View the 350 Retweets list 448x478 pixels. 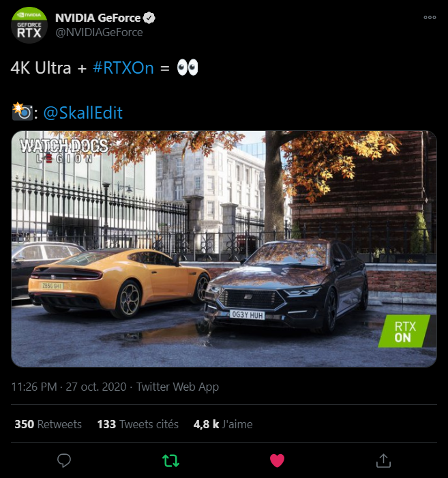pos(48,424)
